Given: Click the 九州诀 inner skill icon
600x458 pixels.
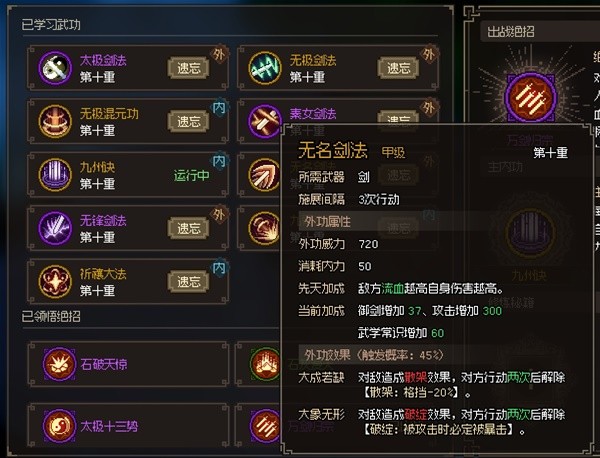Looking at the screenshot, I should (55, 175).
